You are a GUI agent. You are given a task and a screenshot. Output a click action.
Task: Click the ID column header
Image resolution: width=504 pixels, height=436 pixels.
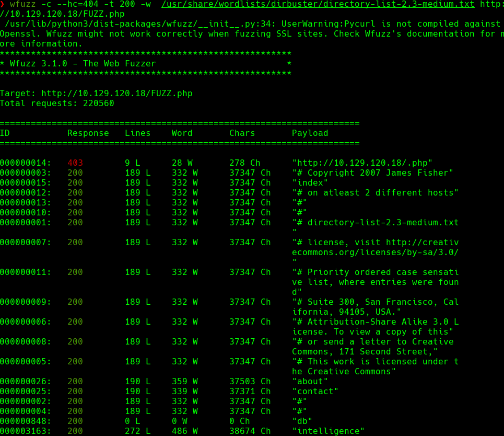(x=5, y=133)
